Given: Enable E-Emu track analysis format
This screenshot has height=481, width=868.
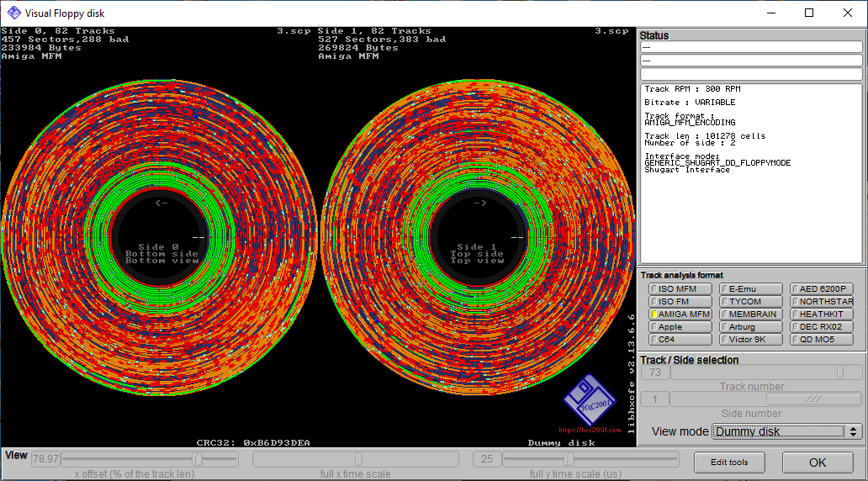Looking at the screenshot, I should (750, 289).
